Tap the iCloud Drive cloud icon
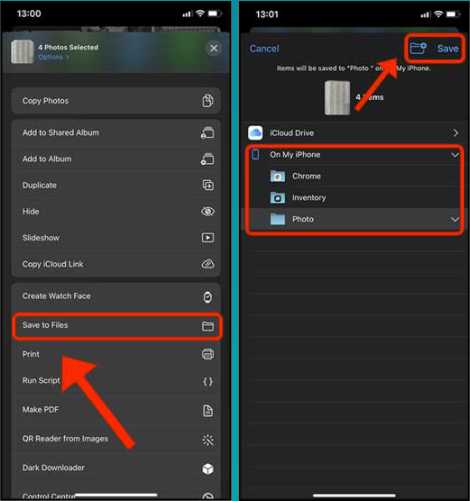Image resolution: width=470 pixels, height=501 pixels. pyautogui.click(x=255, y=133)
